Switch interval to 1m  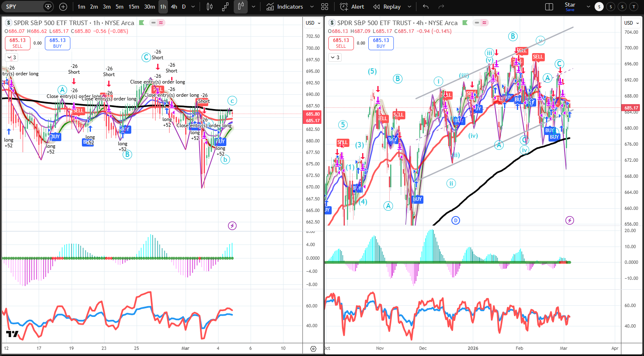[81, 7]
